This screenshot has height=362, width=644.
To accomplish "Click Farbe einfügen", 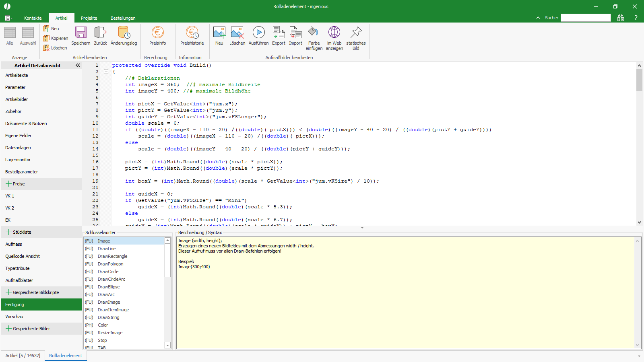I will pyautogui.click(x=314, y=38).
